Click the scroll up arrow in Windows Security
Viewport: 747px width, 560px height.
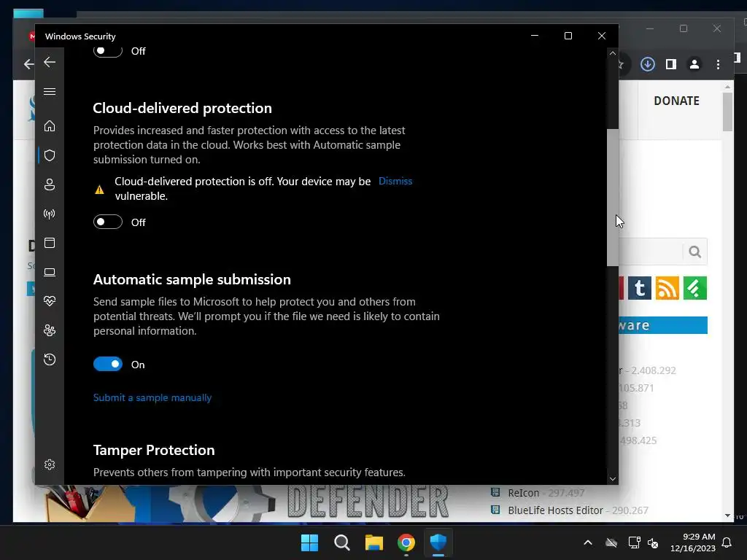pos(612,53)
